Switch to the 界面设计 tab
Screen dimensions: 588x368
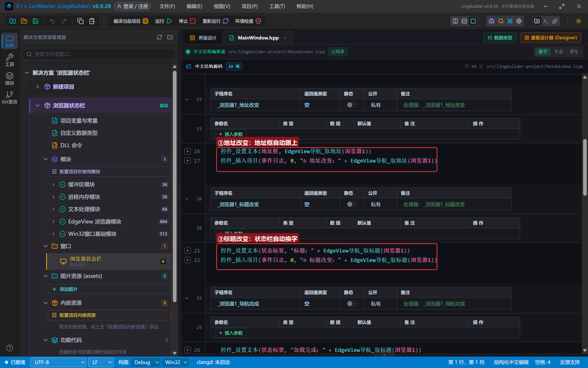pyautogui.click(x=203, y=38)
